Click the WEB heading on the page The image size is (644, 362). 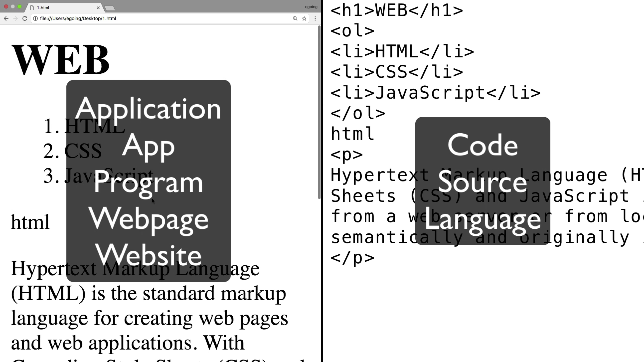click(x=60, y=60)
